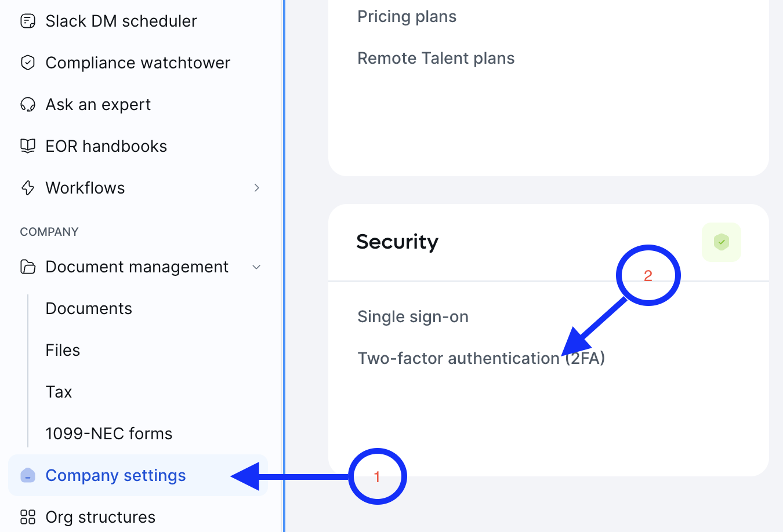Click the Document management folder icon
The height and width of the screenshot is (532, 783).
pyautogui.click(x=27, y=267)
